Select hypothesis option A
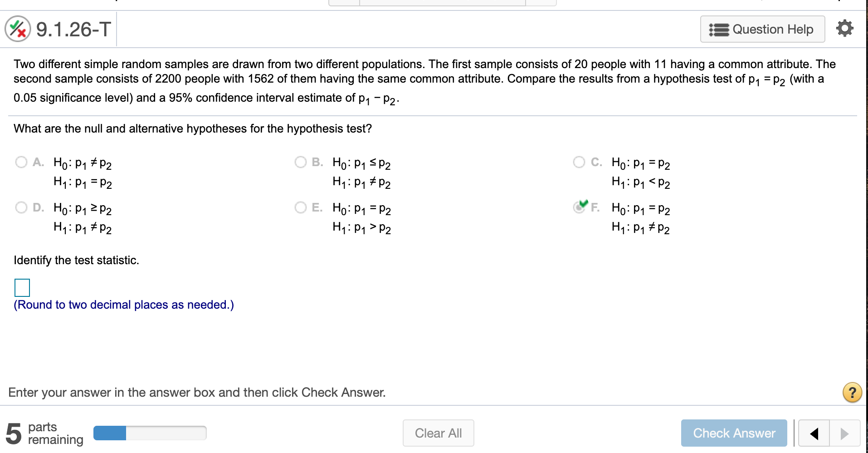Screen dimensions: 868x453 (x=21, y=162)
